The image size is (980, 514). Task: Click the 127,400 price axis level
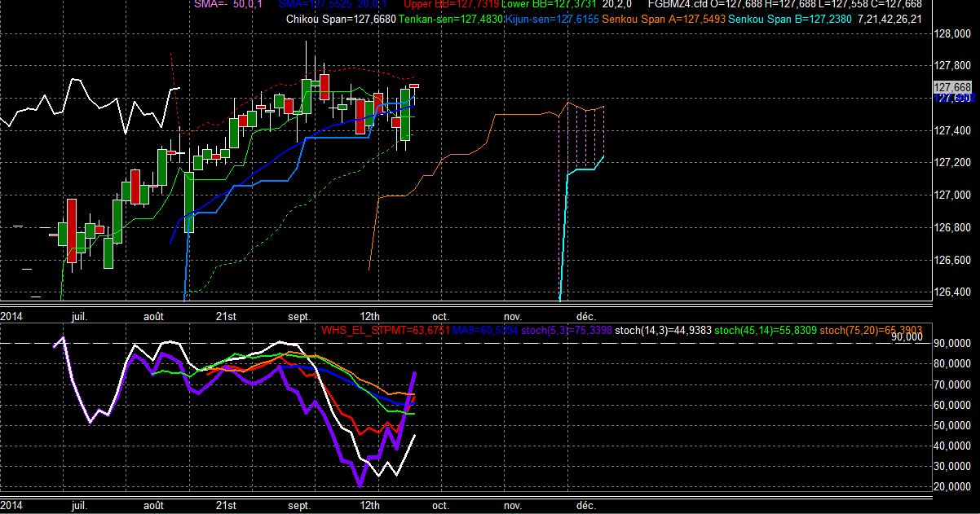[x=953, y=131]
